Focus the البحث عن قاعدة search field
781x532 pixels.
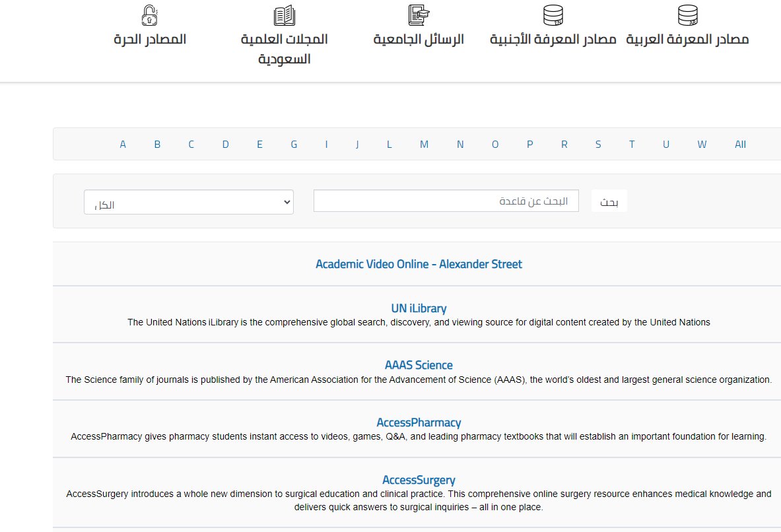pyautogui.click(x=446, y=201)
